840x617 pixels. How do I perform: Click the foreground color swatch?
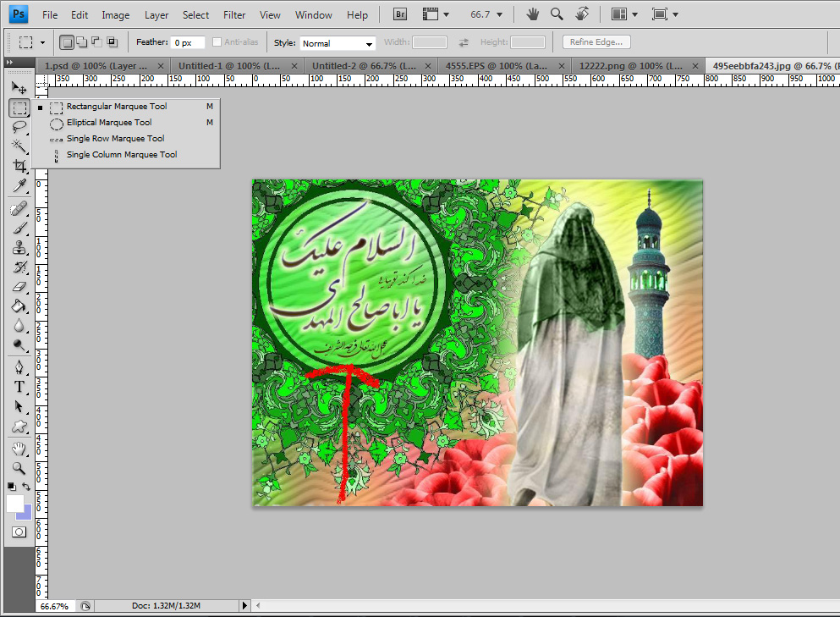coord(14,504)
